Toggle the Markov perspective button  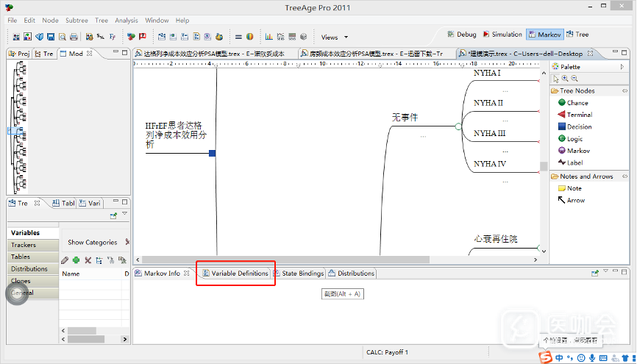point(544,35)
